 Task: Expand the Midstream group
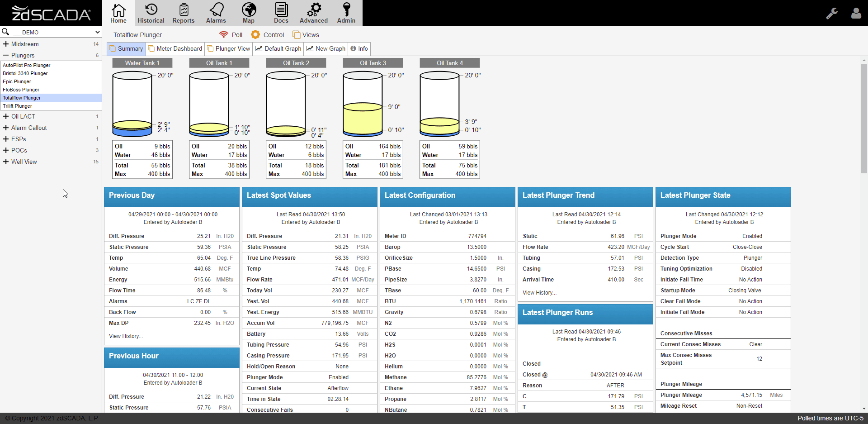pyautogui.click(x=6, y=44)
